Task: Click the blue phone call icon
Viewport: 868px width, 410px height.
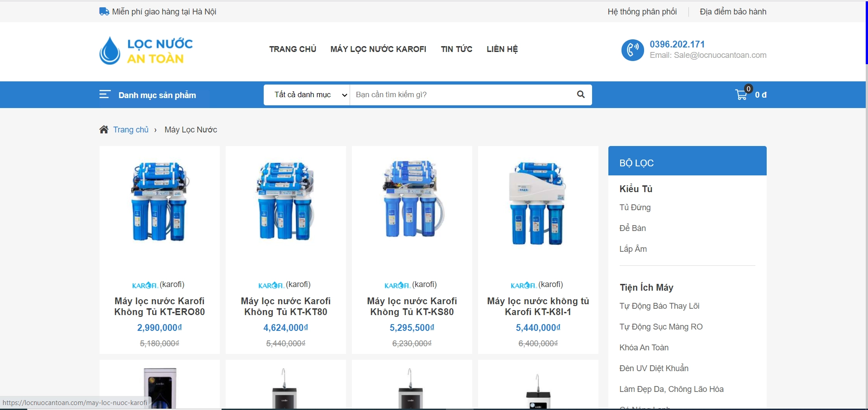Action: click(632, 50)
